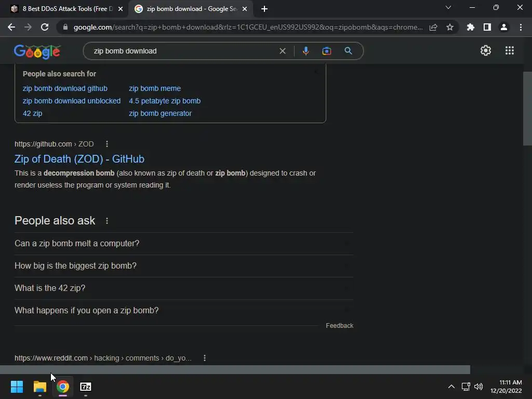Screen dimensions: 532x399
Task: Open the volume tray icon
Action: click(478, 387)
